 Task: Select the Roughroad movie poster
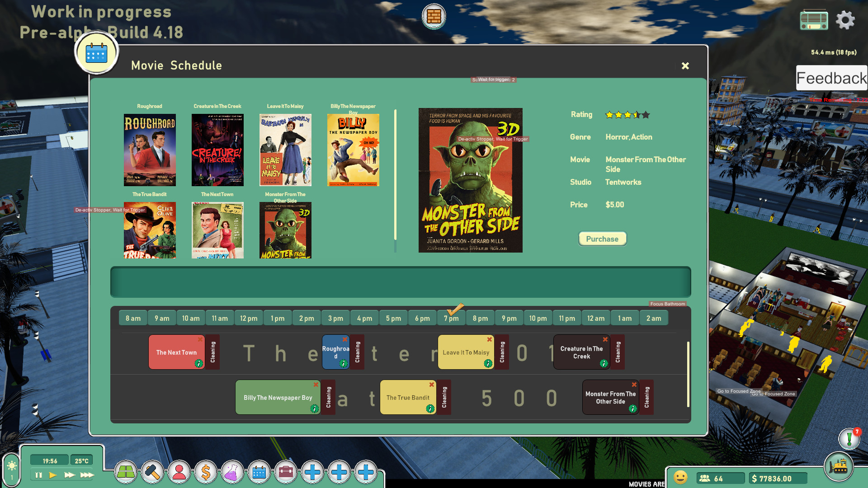150,150
